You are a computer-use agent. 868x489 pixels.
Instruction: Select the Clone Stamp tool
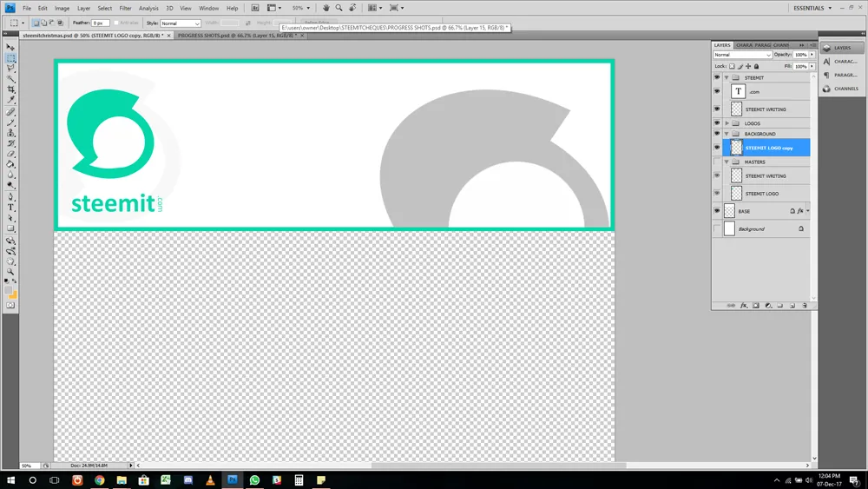pyautogui.click(x=10, y=134)
